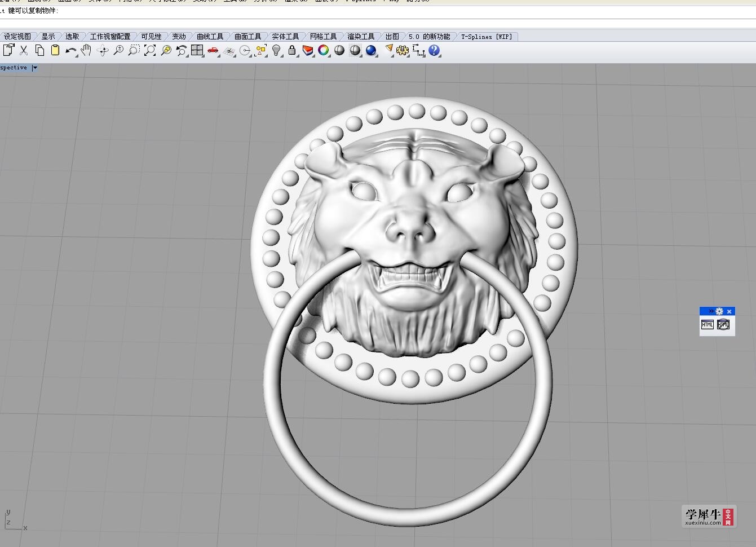The width and height of the screenshot is (756, 547).
Task: Click the color wheel properties icon
Action: 324,50
